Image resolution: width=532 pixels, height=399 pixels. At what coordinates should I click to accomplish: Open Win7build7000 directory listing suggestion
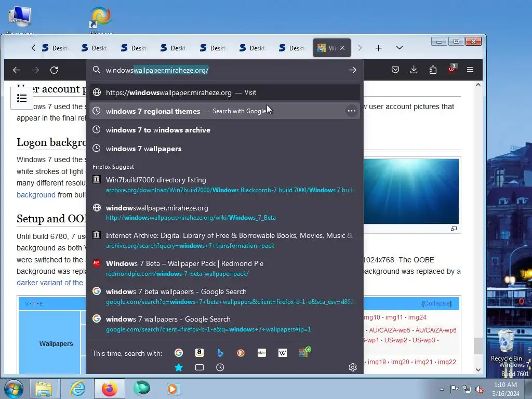click(x=224, y=185)
